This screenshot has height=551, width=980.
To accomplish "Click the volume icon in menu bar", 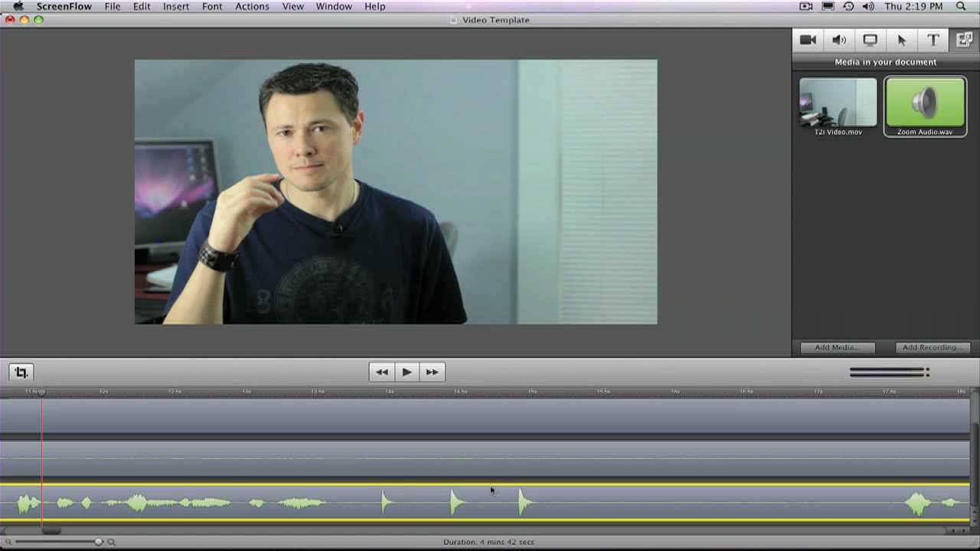I will 868,6.
